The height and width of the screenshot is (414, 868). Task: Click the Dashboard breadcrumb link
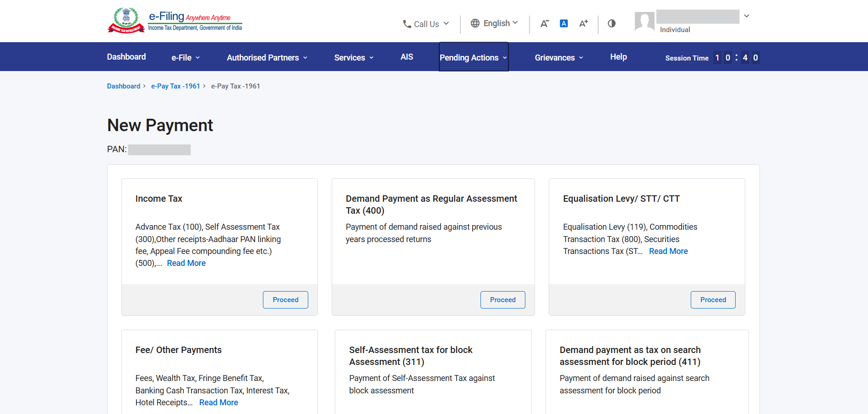pyautogui.click(x=124, y=86)
